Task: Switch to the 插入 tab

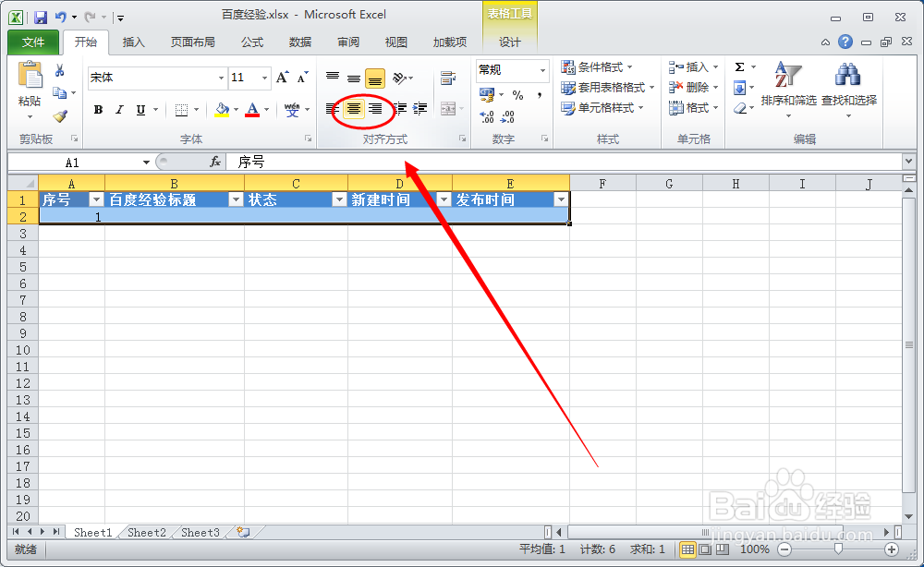Action: coord(133,42)
